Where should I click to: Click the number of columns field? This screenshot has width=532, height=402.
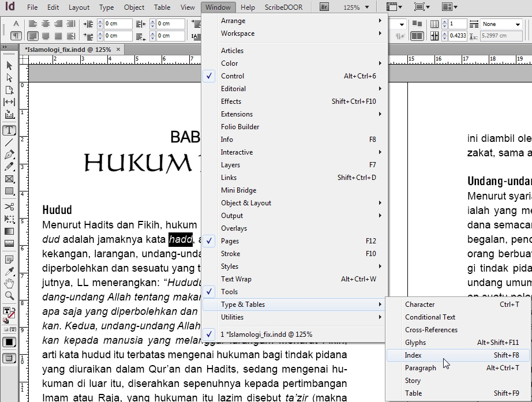click(458, 24)
